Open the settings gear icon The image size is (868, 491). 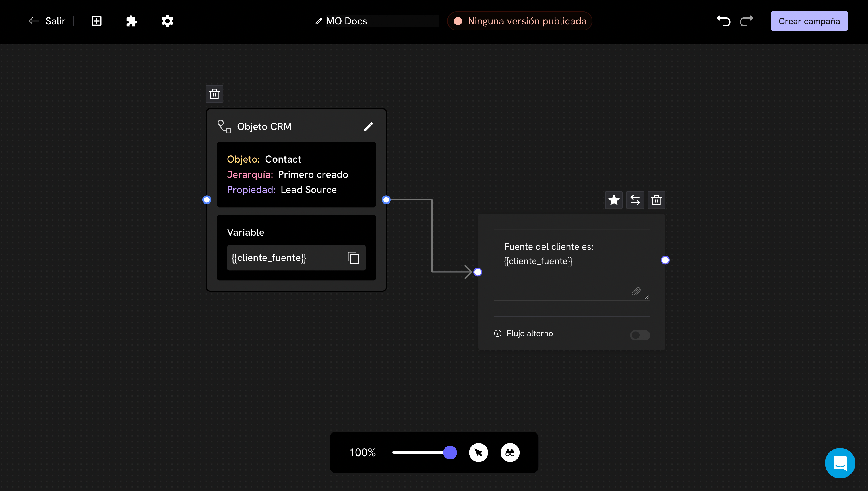click(x=167, y=21)
